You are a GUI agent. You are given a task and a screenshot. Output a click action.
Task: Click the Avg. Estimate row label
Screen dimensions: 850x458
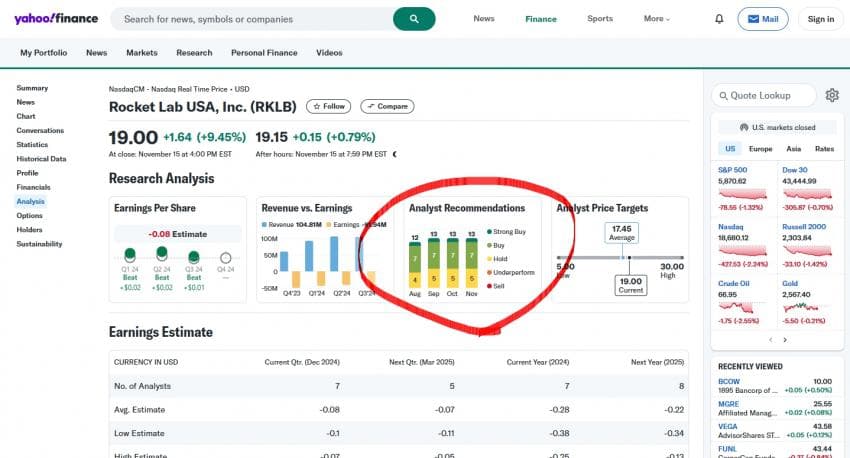pos(139,410)
